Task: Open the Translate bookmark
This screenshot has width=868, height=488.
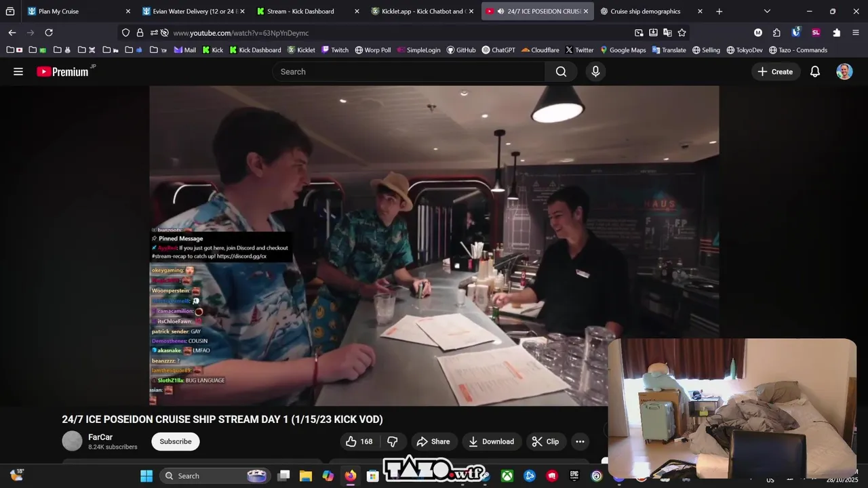Action: coord(669,49)
